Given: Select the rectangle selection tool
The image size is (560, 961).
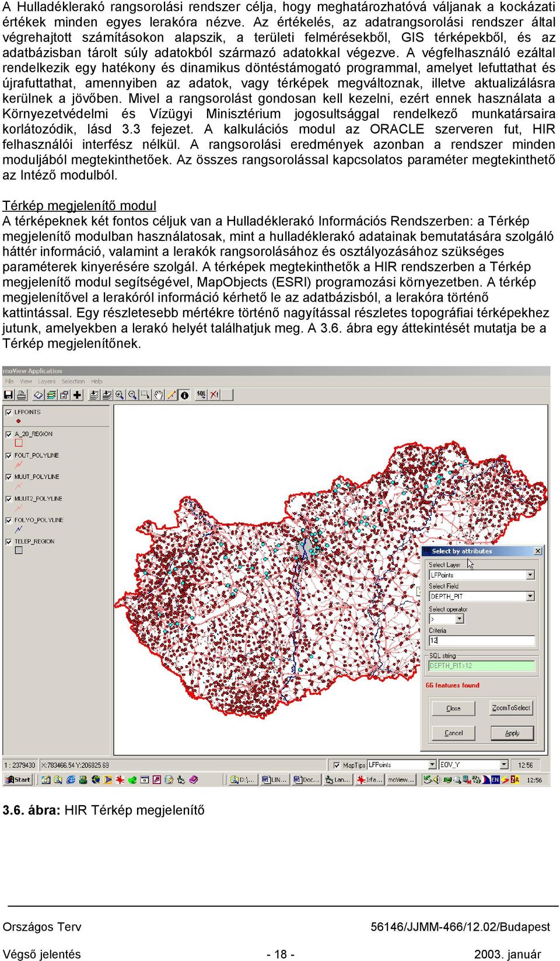Looking at the screenshot, I should pyautogui.click(x=145, y=395).
